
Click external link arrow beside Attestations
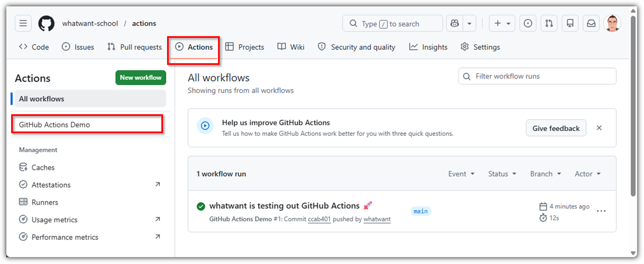coord(158,184)
